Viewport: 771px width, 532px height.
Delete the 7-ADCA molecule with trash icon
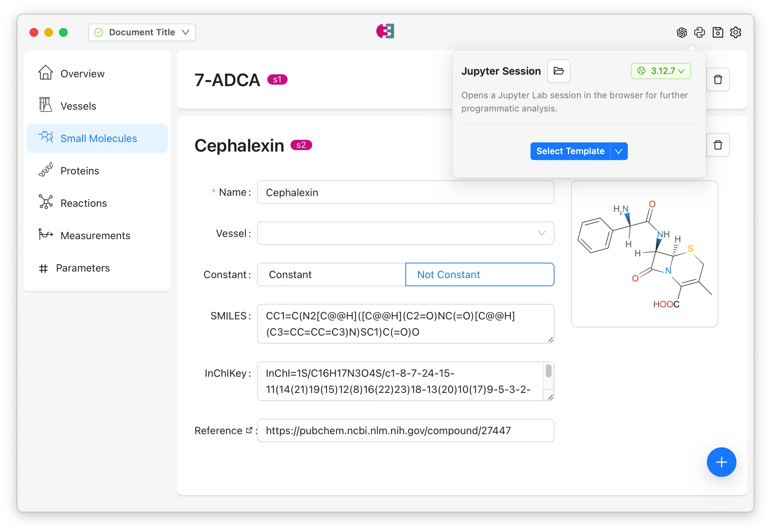tap(718, 79)
